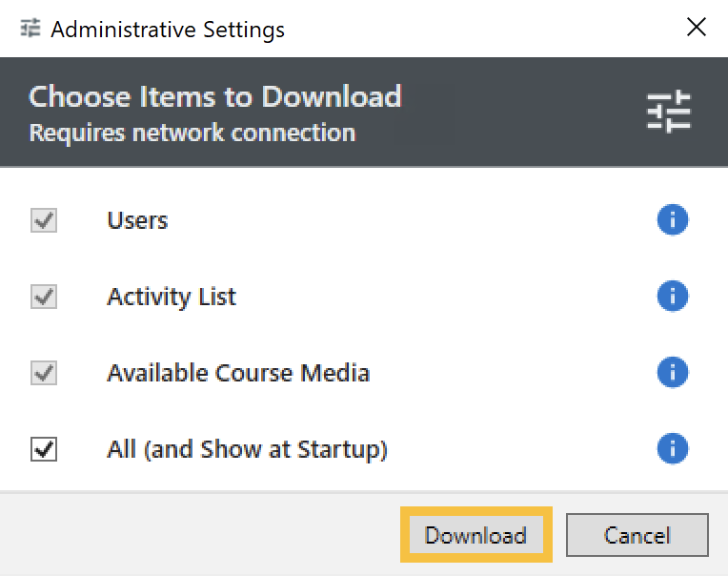
Task: Click the Available Course Media label
Action: (x=238, y=372)
